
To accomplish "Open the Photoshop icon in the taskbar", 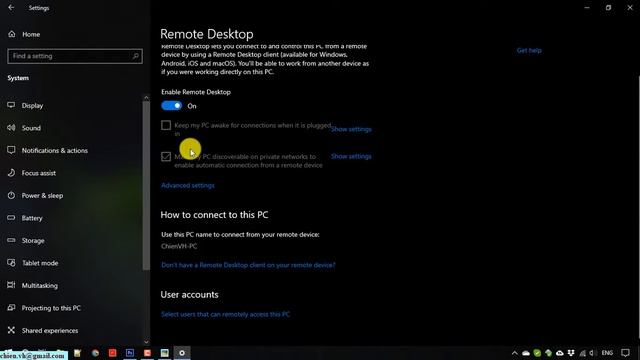I will [130, 353].
